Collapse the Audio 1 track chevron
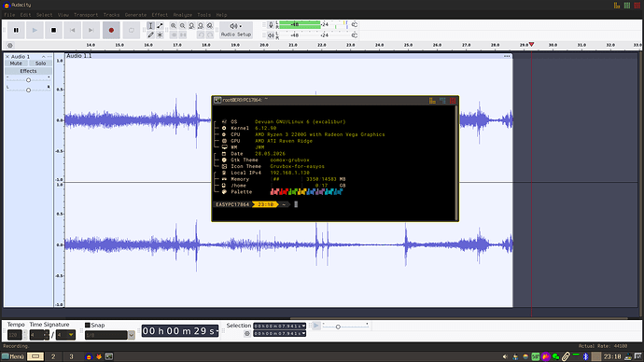 pos(44,57)
